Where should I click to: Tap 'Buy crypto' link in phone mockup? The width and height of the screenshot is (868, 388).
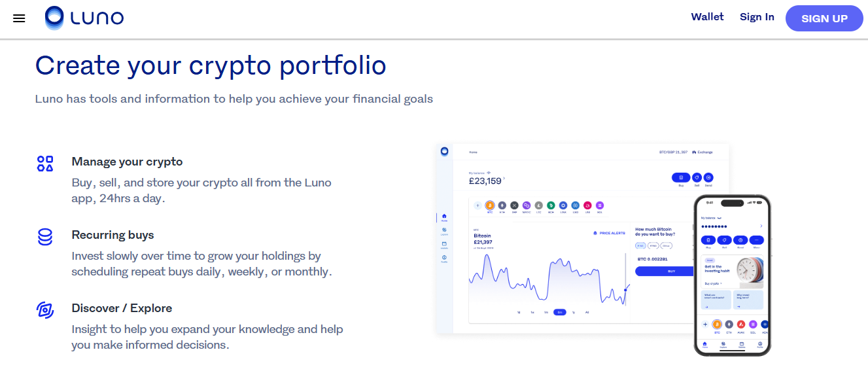coord(713,283)
